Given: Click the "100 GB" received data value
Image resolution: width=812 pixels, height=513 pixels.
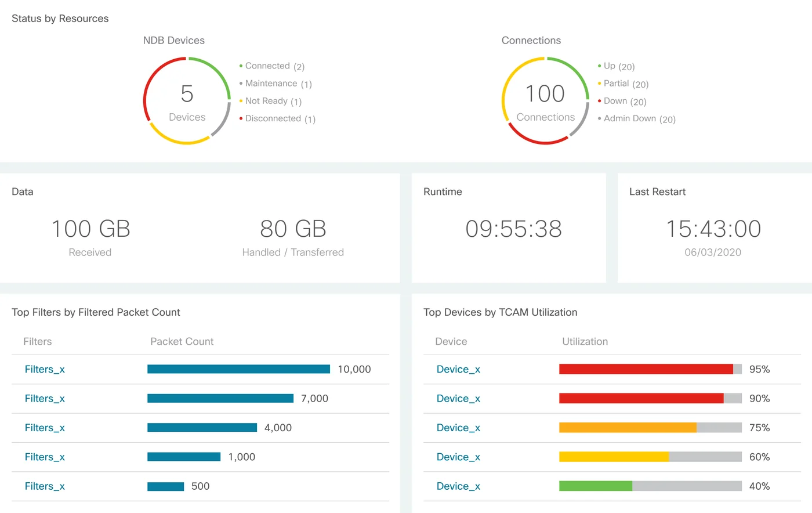Looking at the screenshot, I should pyautogui.click(x=90, y=229).
